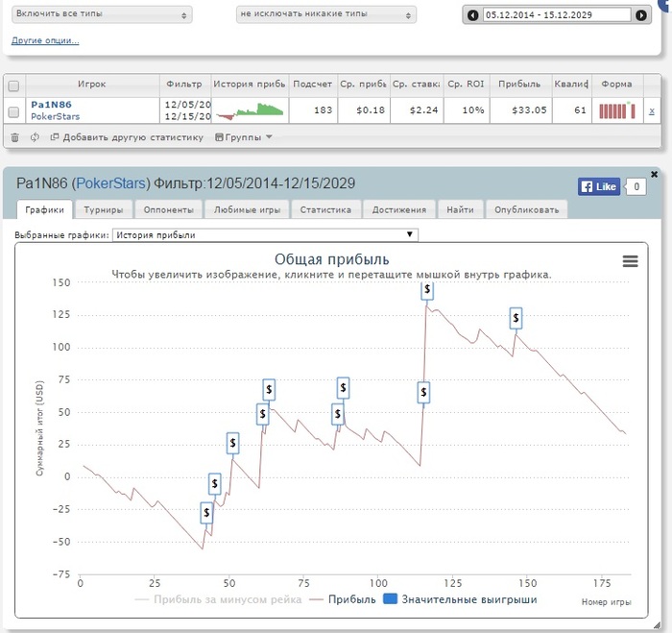This screenshot has height=633, width=672.
Task: Click the form bar indicator for Pa1N86
Action: [x=617, y=110]
